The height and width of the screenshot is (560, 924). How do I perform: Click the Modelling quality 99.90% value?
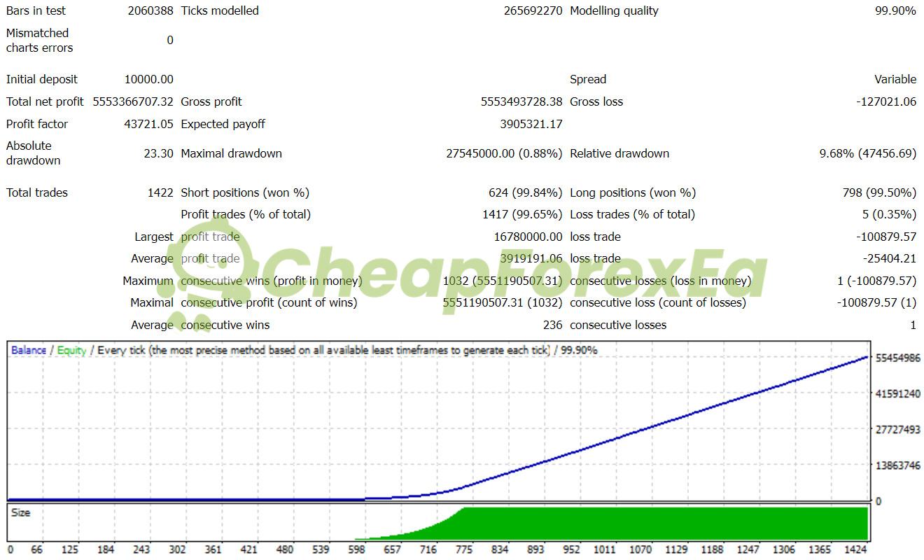(x=895, y=10)
